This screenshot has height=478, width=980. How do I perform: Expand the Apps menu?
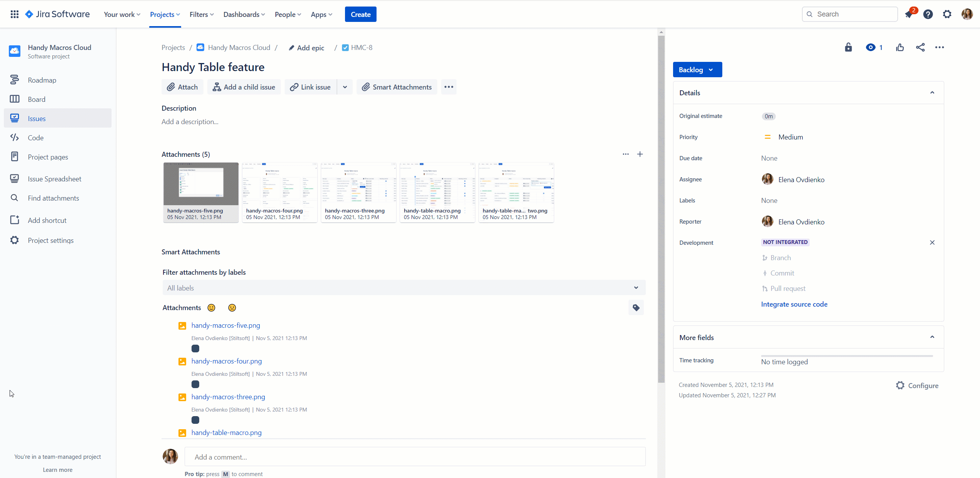click(x=322, y=14)
